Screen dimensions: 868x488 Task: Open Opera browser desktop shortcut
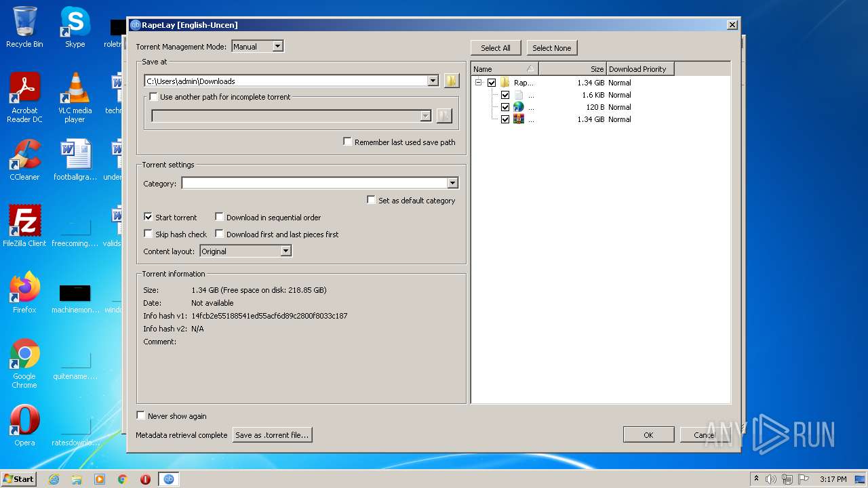(24, 425)
